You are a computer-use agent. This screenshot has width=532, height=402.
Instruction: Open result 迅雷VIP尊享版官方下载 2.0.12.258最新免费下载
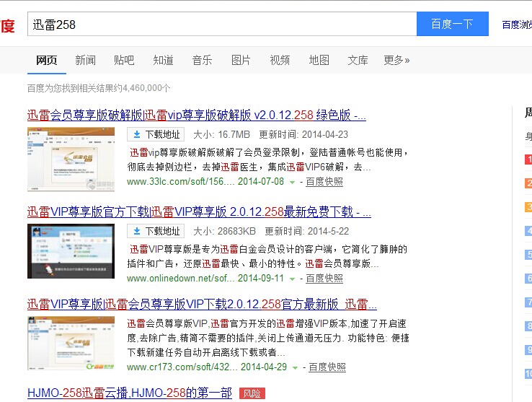tap(199, 212)
